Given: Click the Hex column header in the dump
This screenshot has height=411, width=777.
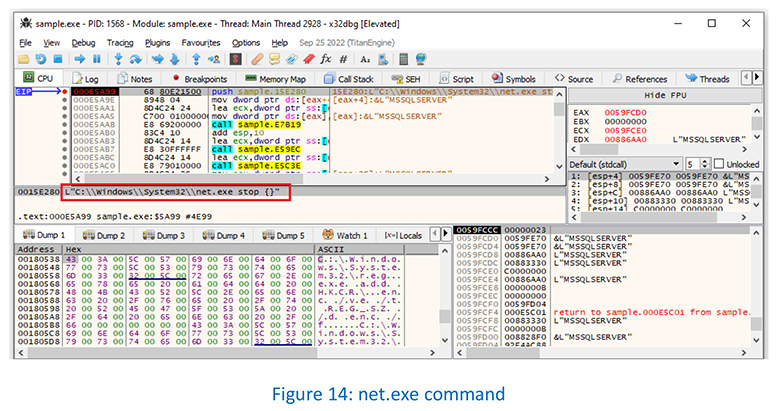Looking at the screenshot, I should [x=188, y=249].
